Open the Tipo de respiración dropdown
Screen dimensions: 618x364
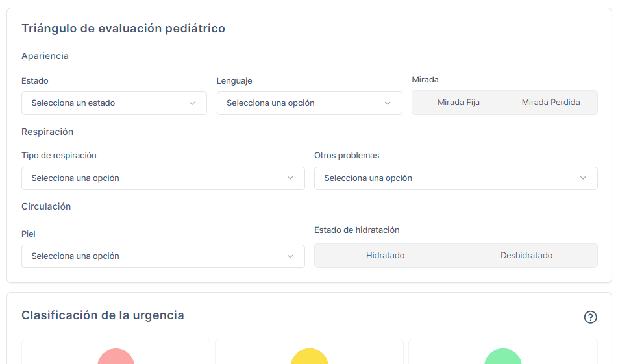163,178
